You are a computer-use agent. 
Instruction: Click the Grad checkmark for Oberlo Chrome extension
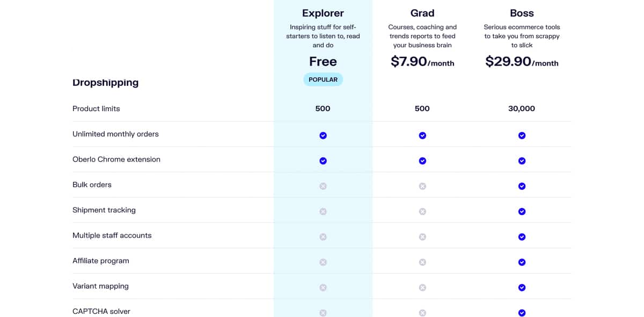(422, 161)
